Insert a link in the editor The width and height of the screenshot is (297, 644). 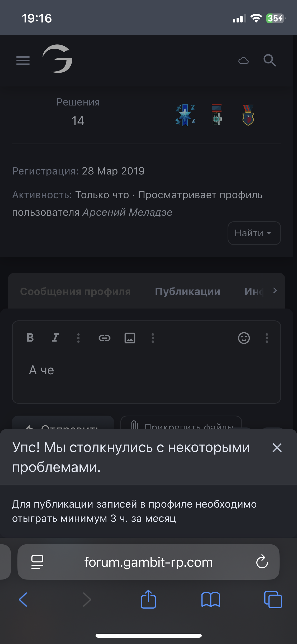105,338
